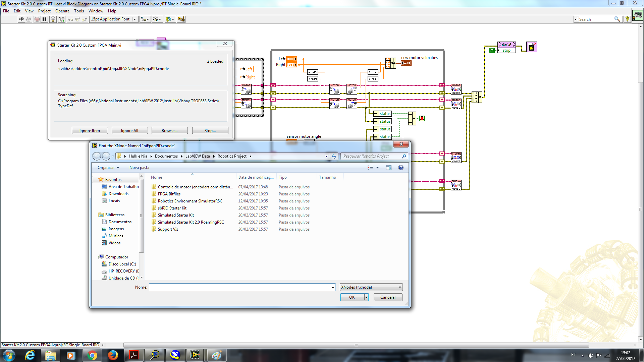
Task: Click the Pause toolbar button
Action: pyautogui.click(x=44, y=19)
